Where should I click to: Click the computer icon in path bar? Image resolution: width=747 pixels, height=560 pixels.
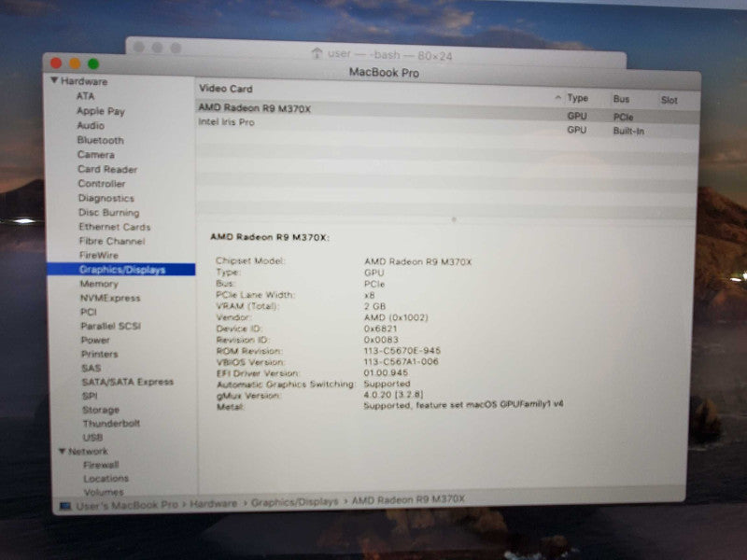65,506
